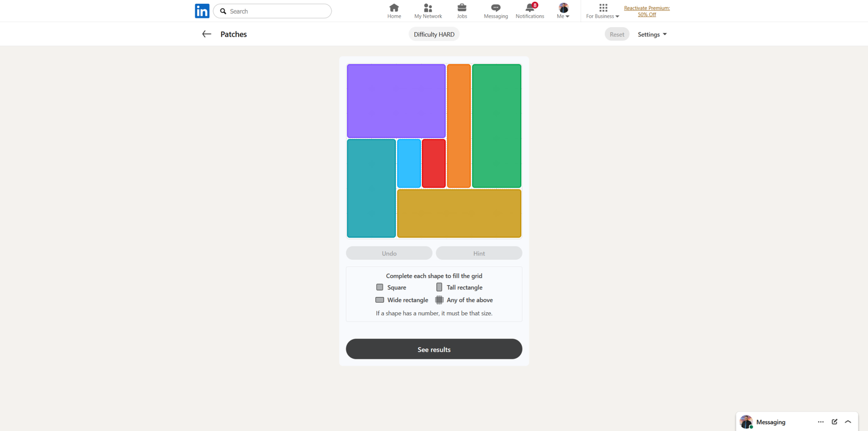Click the Hint button
The image size is (868, 431).
coord(478,253)
